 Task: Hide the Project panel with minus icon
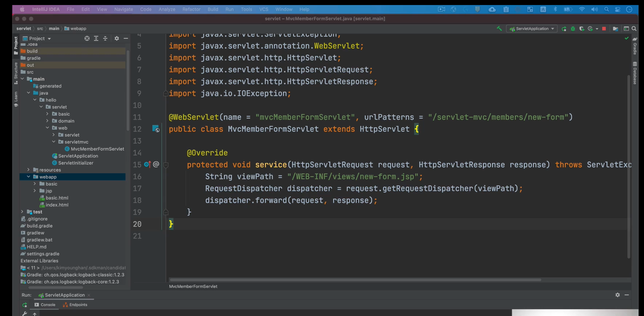(126, 38)
